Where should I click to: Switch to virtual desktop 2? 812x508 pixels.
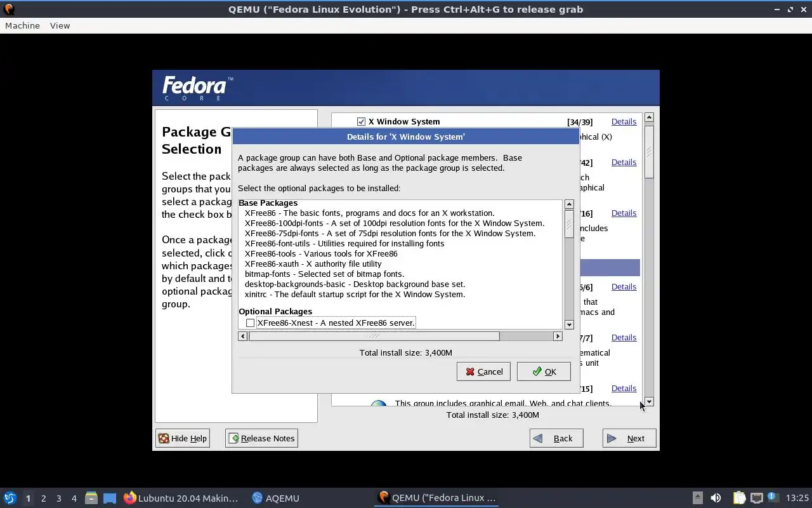(x=43, y=498)
